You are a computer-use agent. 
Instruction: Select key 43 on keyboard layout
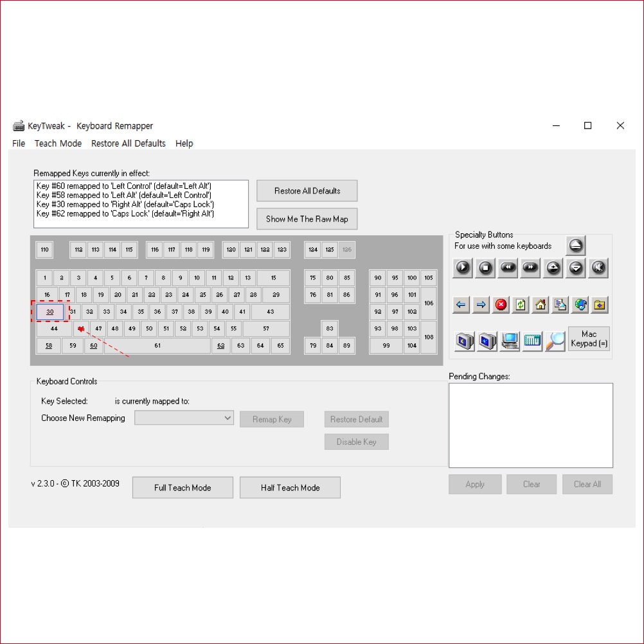coord(270,312)
